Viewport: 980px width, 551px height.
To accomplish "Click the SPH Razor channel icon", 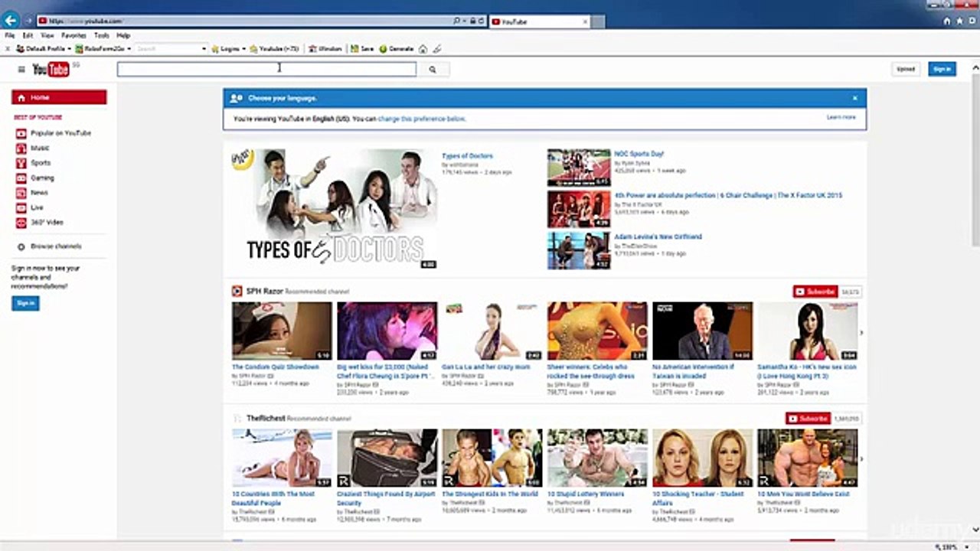I will pyautogui.click(x=237, y=292).
